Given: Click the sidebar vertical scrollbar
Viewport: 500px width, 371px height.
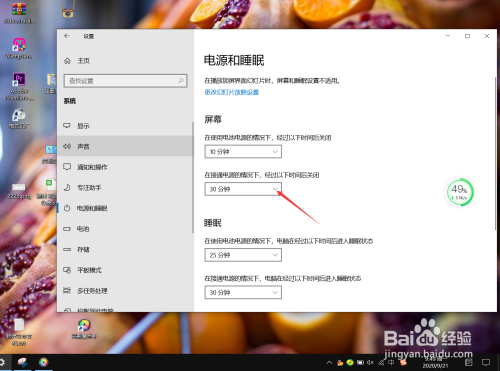Looking at the screenshot, I should 193,177.
